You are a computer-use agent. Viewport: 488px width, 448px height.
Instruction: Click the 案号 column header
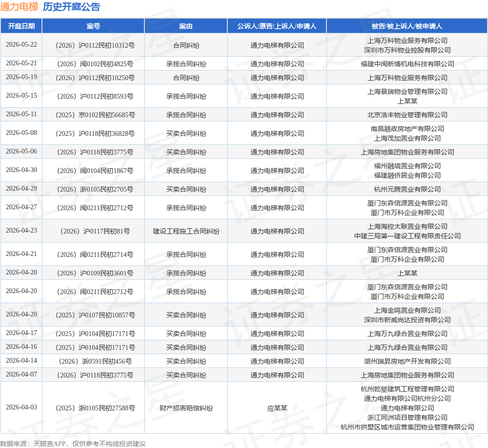pos(93,26)
